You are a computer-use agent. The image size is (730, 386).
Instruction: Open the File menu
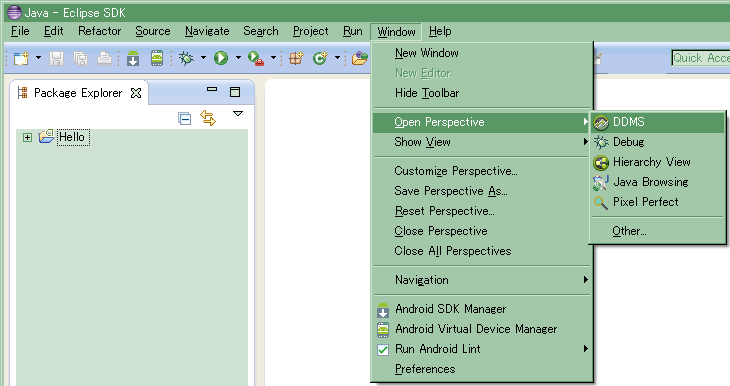coord(20,31)
